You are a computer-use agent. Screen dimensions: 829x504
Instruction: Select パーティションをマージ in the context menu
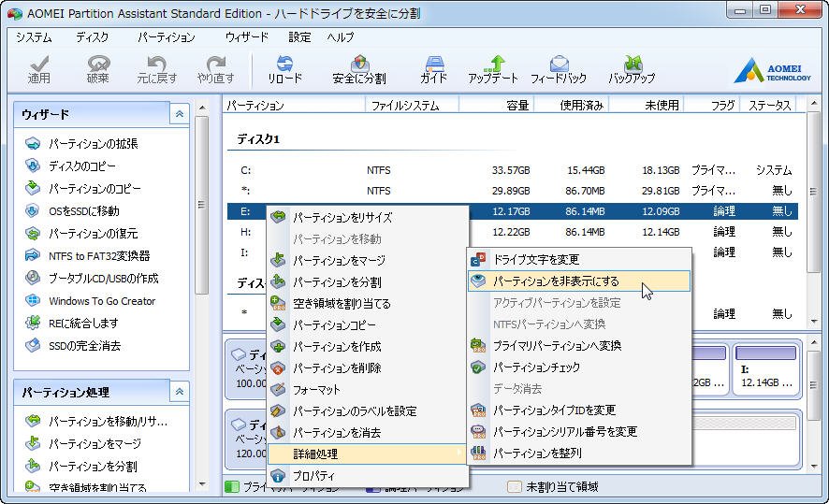(368, 261)
